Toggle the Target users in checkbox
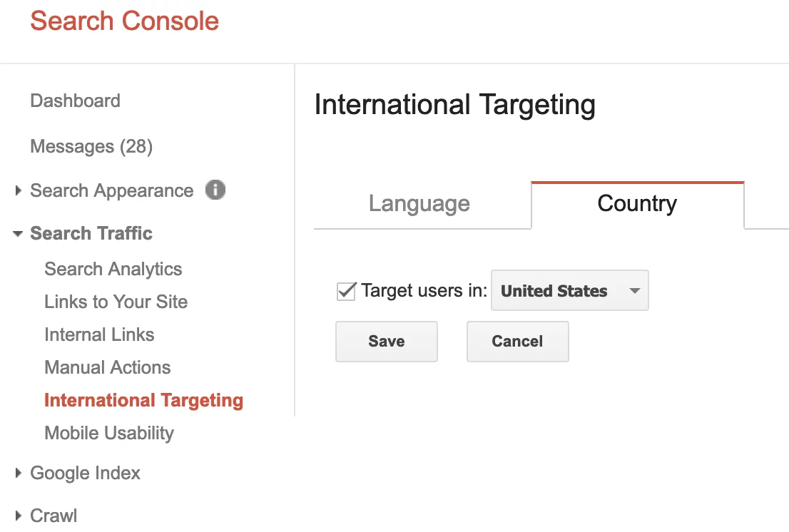The width and height of the screenshot is (789, 532). (346, 291)
